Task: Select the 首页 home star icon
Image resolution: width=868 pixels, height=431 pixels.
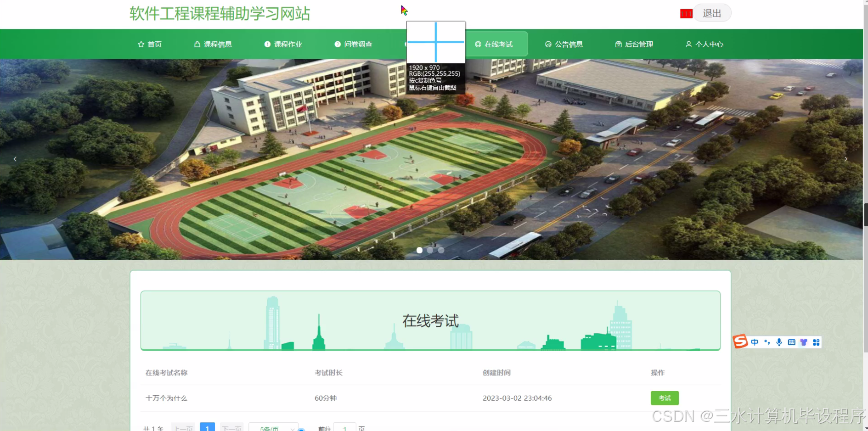Action: (x=141, y=44)
